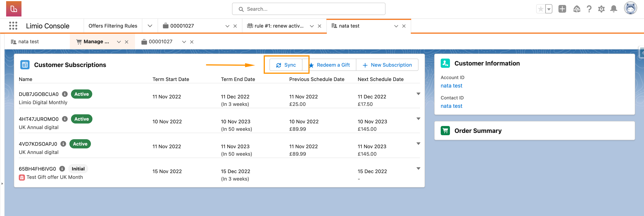This screenshot has height=216, width=644.
Task: Click the favorites star icon
Action: (x=540, y=9)
